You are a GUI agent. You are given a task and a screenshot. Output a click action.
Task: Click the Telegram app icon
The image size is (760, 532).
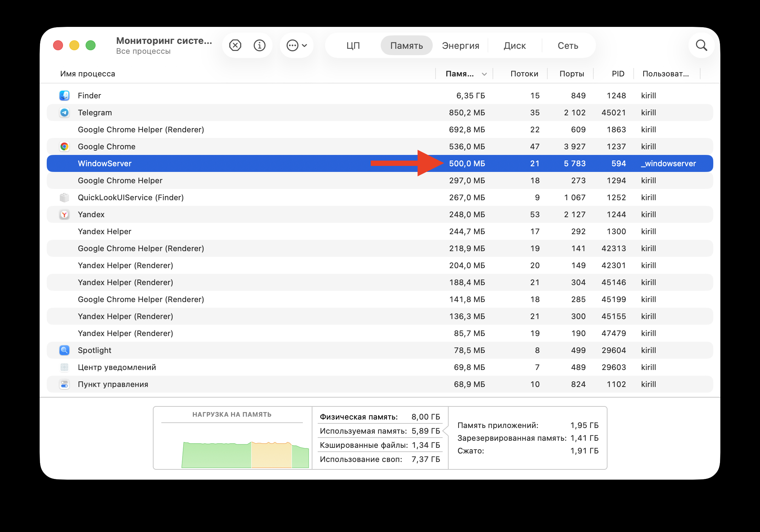[64, 112]
